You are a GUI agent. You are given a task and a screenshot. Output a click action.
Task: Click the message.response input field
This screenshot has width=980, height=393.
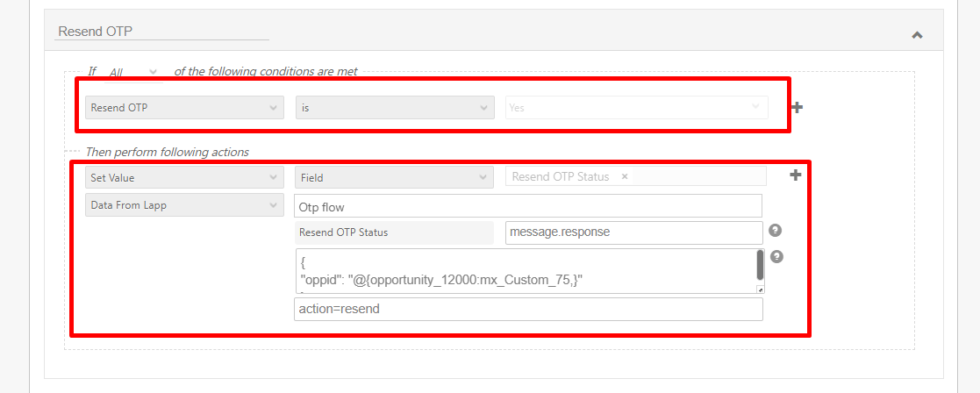[633, 232]
